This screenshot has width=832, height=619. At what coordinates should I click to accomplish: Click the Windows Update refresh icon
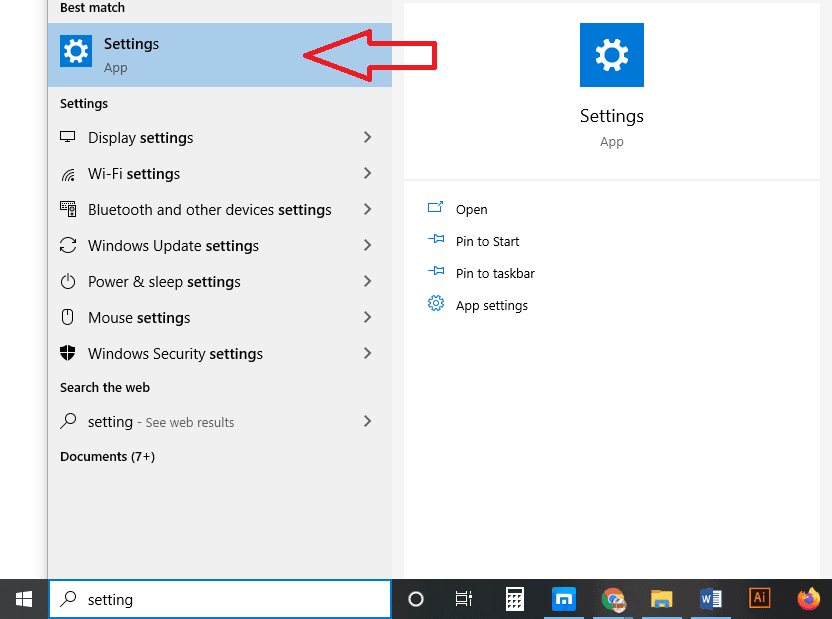click(x=67, y=245)
